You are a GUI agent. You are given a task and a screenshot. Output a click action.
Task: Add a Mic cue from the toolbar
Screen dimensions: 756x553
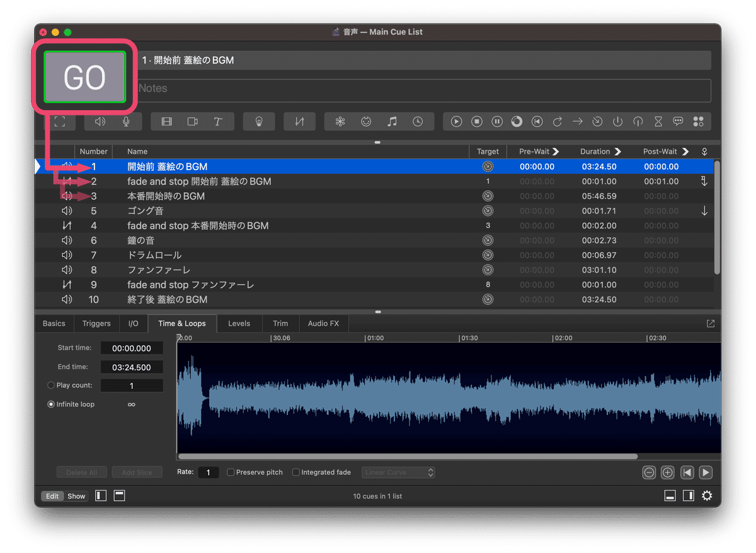click(127, 122)
